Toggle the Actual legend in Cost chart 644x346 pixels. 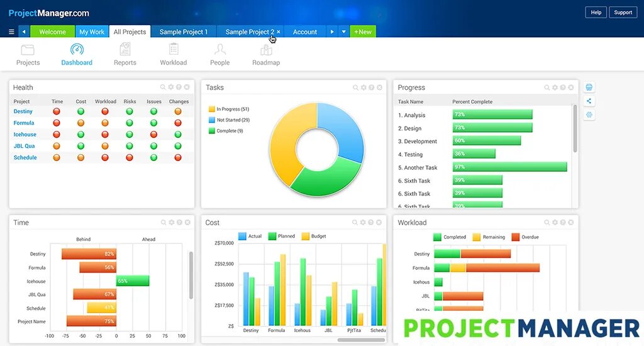pyautogui.click(x=250, y=237)
